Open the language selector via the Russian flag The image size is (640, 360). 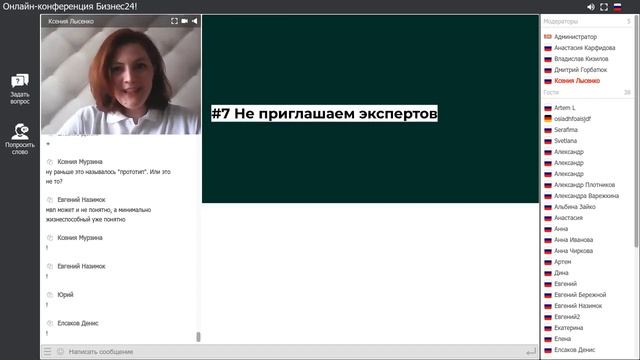(618, 7)
